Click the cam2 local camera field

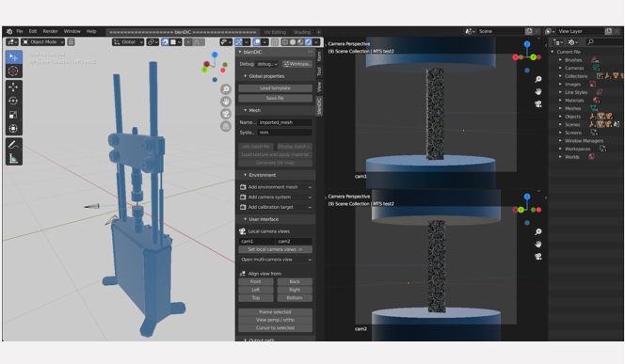tap(295, 241)
